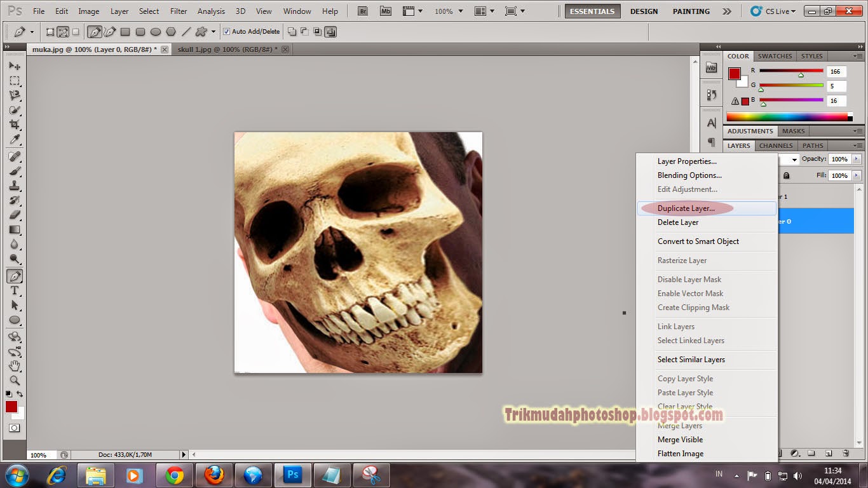Open Firefox from the taskbar
868x488 pixels.
coord(214,475)
